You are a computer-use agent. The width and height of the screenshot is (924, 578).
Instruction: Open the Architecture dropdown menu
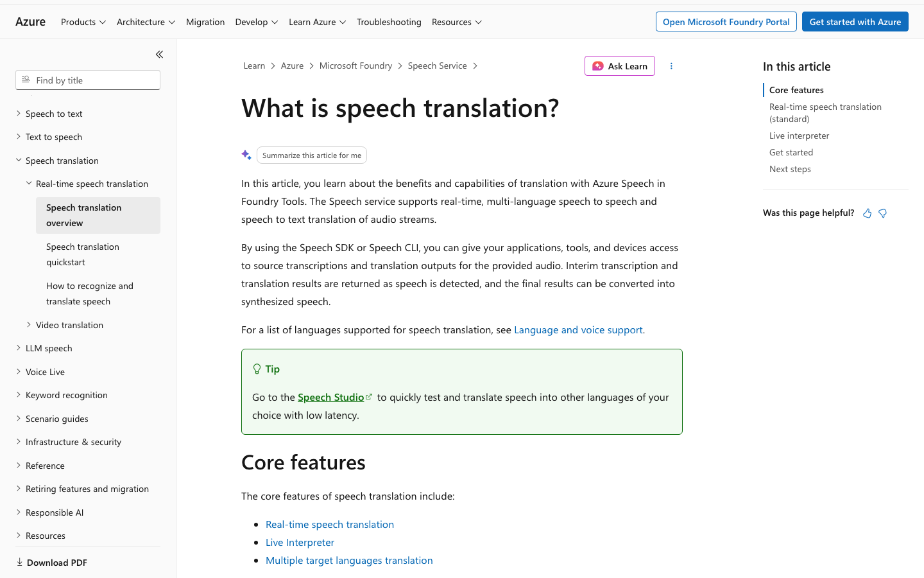[x=146, y=22]
